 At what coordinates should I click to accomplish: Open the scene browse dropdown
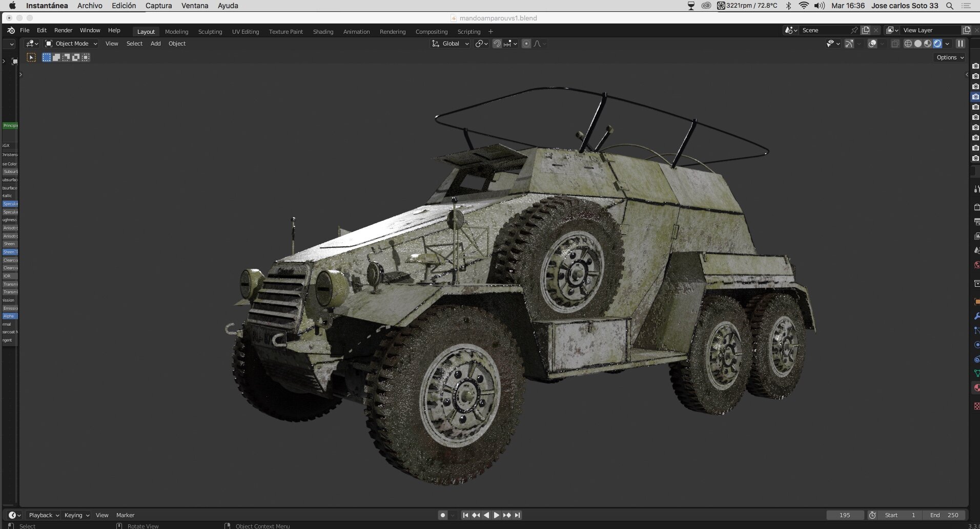point(791,30)
